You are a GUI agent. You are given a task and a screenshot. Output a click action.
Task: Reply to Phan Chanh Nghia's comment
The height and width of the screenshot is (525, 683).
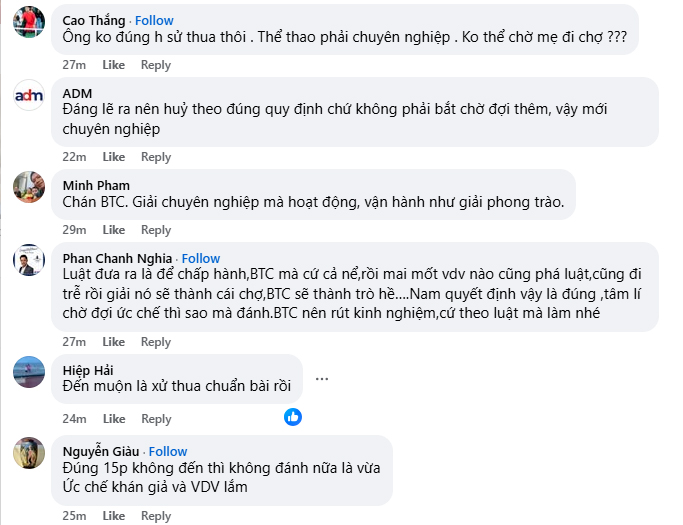pos(156,342)
